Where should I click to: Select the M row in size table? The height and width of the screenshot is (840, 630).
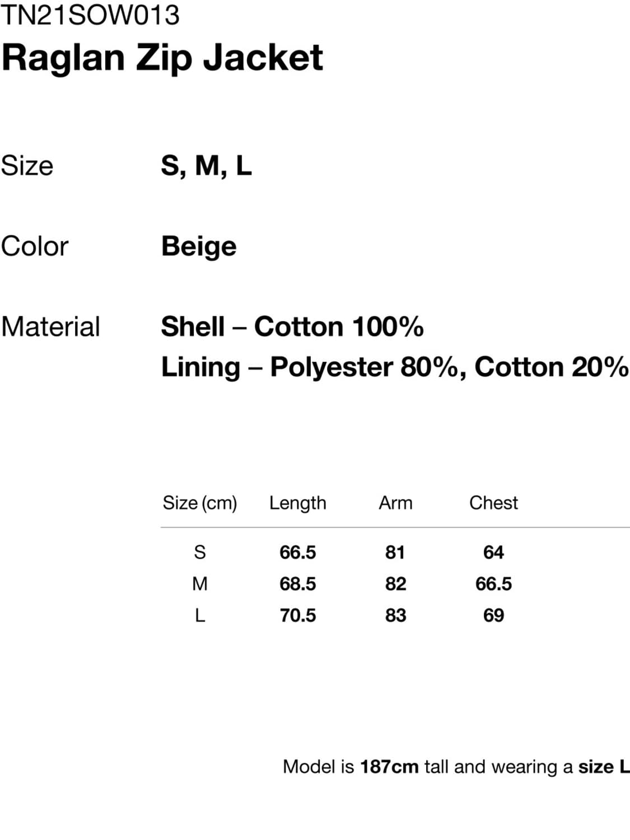[200, 584]
